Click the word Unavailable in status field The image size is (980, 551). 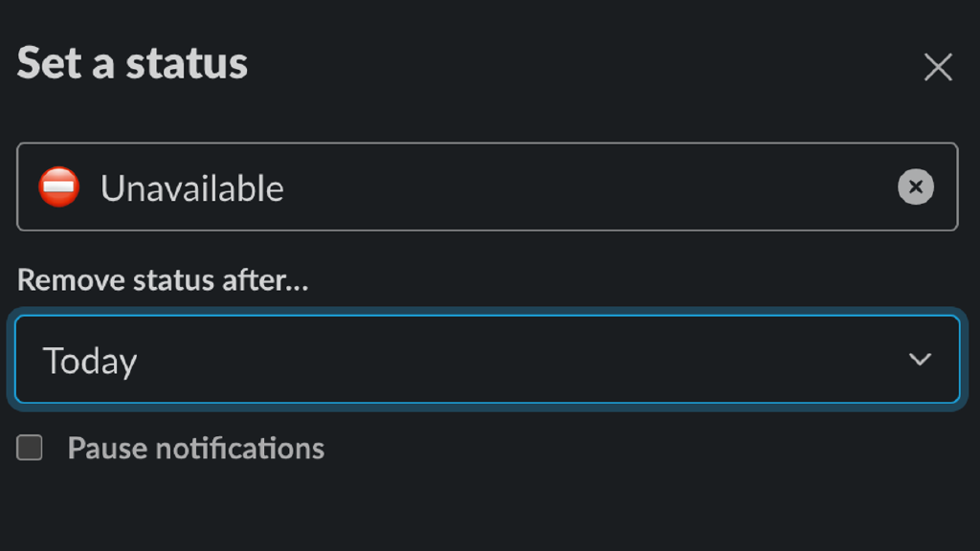click(191, 188)
